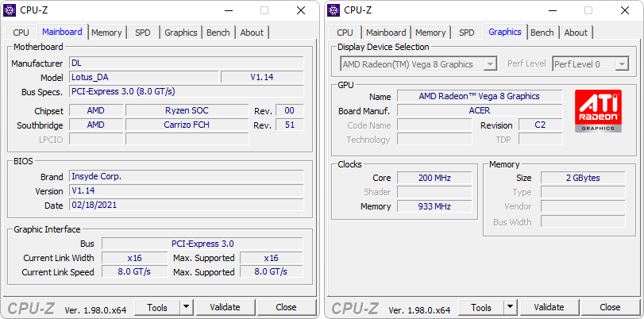The width and height of the screenshot is (644, 319).
Task: Click memory Size value 2 GBytes
Action: pos(583,178)
